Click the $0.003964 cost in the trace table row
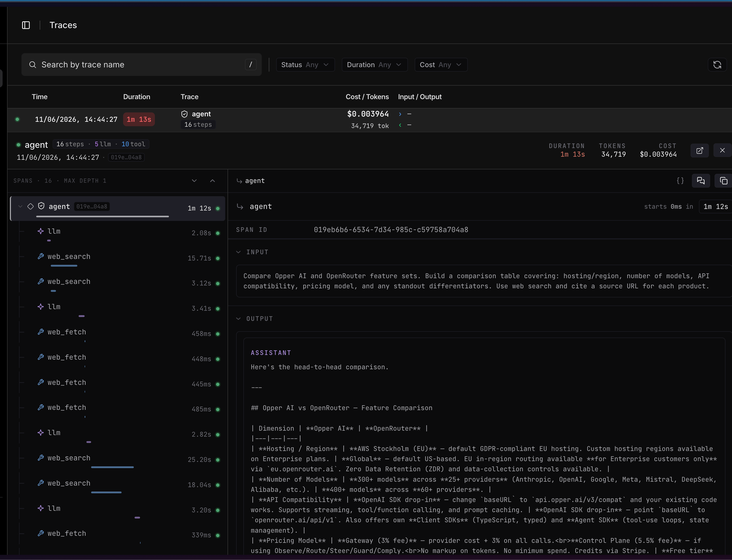 click(368, 114)
